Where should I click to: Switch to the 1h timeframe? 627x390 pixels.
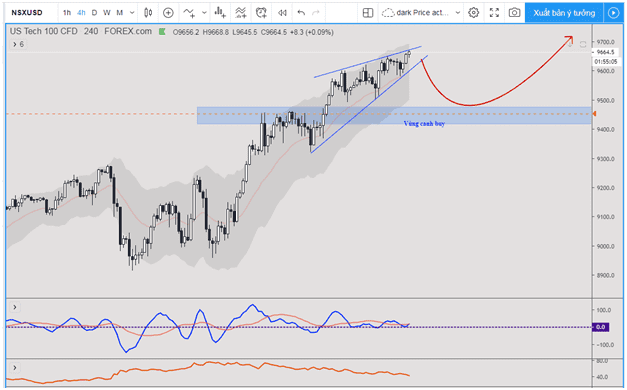[x=67, y=13]
